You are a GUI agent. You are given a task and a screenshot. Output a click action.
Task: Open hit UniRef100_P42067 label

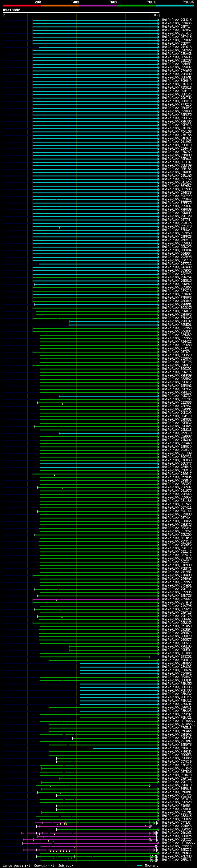[177, 30]
